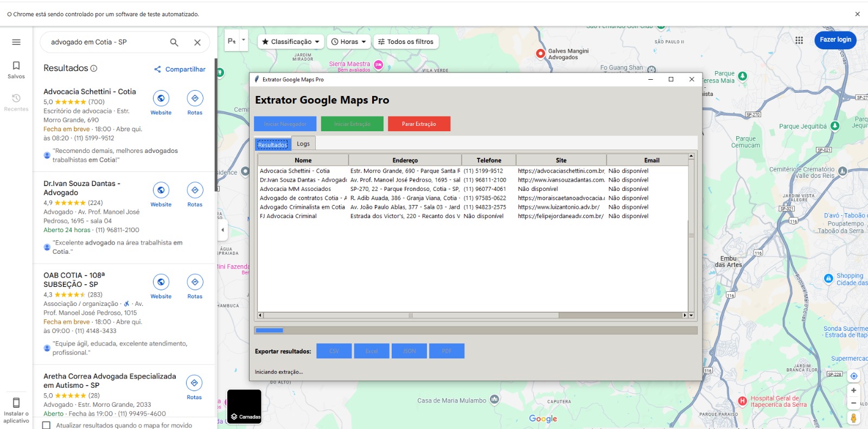The height and width of the screenshot is (429, 868).
Task: Expand the dropdown beside the P button
Action: pyautogui.click(x=244, y=40)
